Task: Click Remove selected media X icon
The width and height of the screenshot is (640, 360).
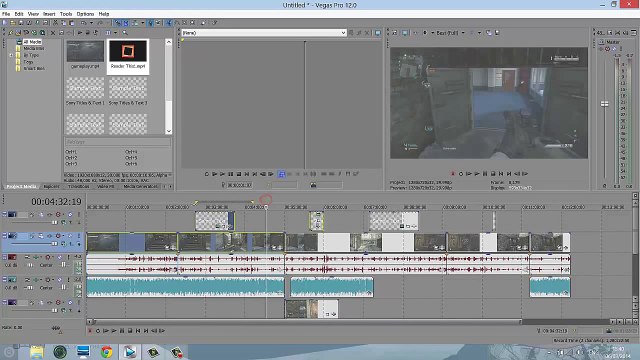Action: point(53,33)
